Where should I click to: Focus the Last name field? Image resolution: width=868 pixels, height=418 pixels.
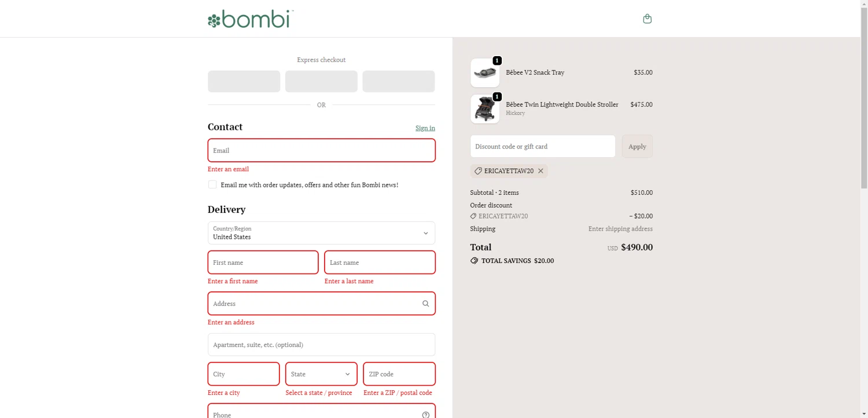click(x=380, y=262)
